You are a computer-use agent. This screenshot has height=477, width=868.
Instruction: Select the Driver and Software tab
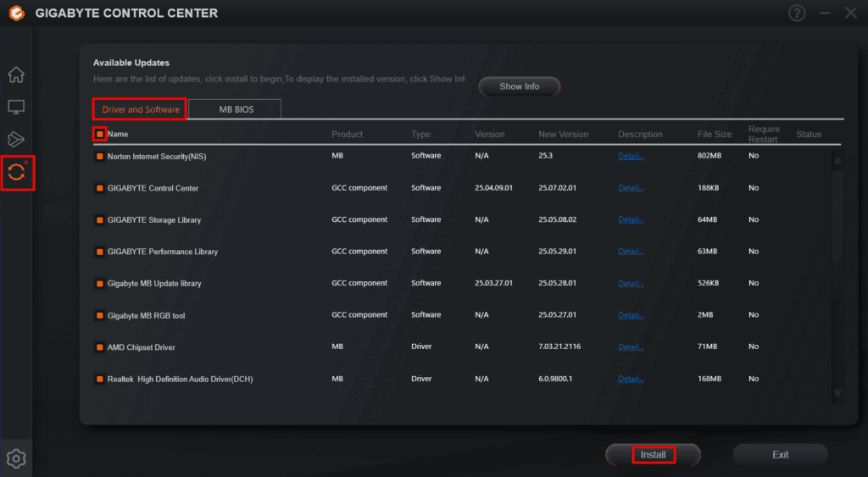tap(140, 109)
